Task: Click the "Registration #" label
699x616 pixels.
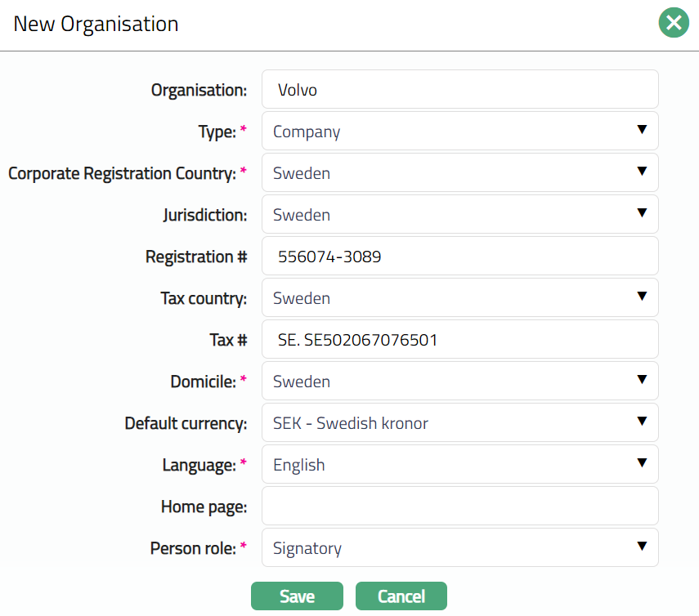Action: (x=196, y=257)
